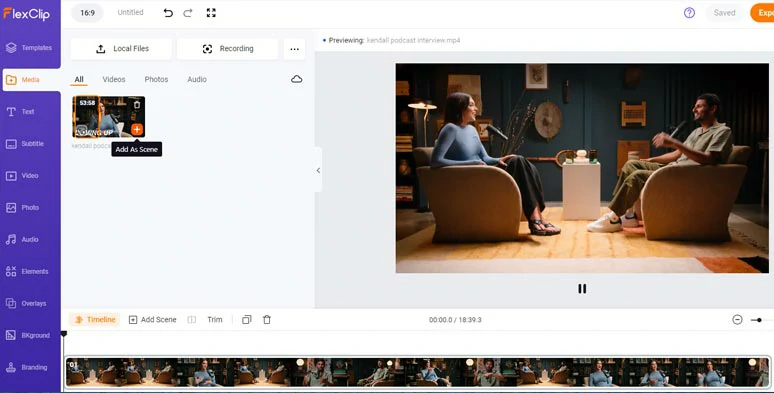Collapse the media panel with the chevron

318,170
